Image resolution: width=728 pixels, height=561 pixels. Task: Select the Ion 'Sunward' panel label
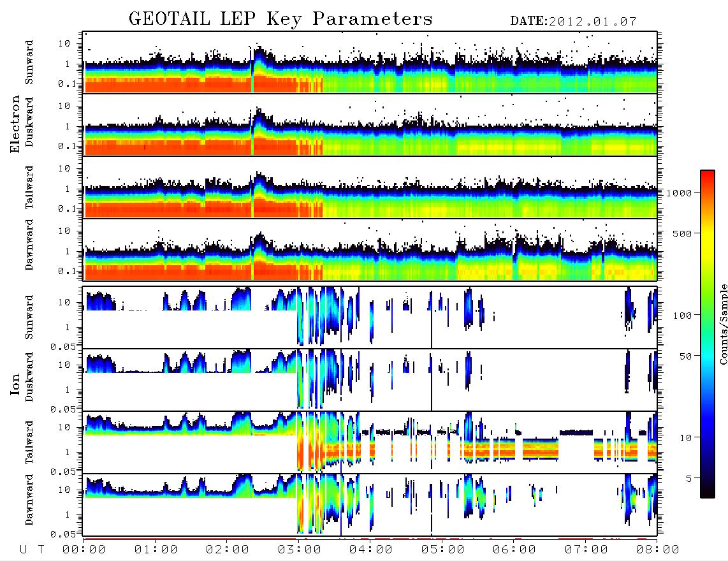coord(29,317)
